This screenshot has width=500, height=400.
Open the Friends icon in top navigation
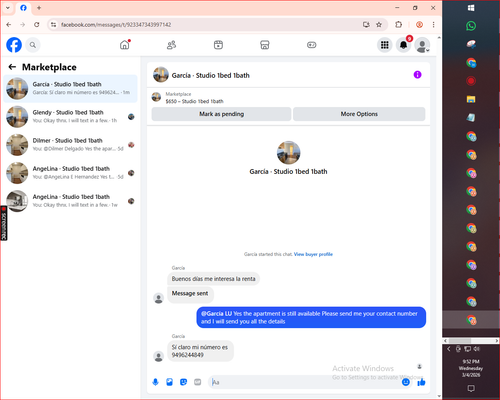171,45
